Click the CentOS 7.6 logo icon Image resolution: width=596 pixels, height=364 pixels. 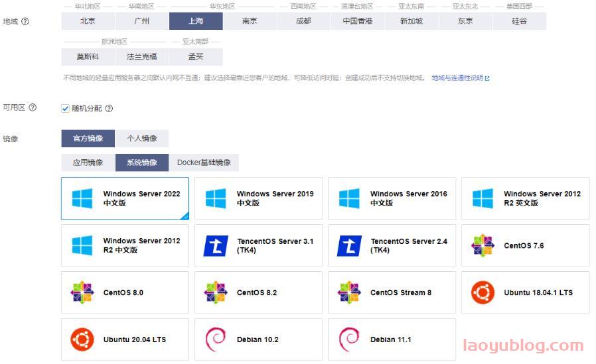tap(483, 245)
